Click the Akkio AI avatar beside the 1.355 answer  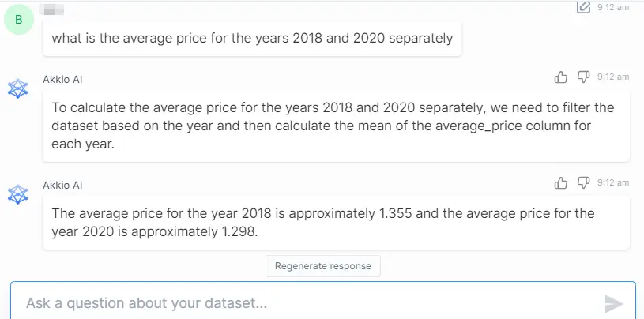[18, 194]
